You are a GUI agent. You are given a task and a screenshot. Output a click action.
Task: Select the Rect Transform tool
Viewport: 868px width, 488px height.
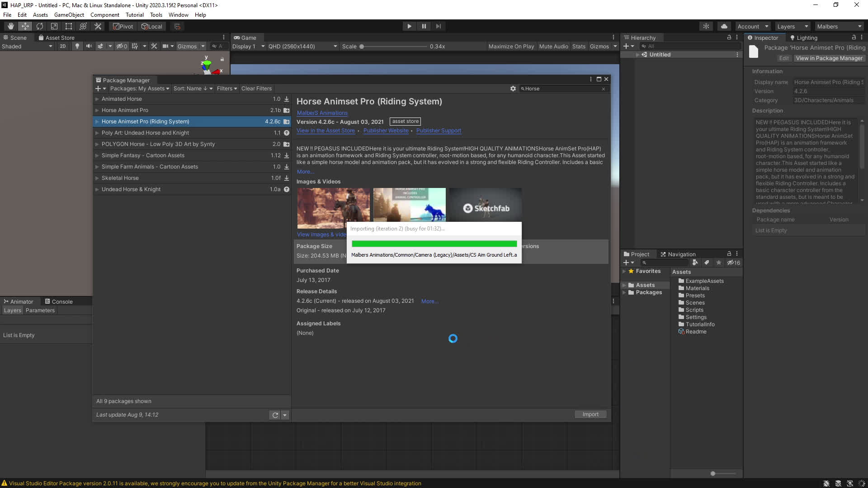[69, 26]
